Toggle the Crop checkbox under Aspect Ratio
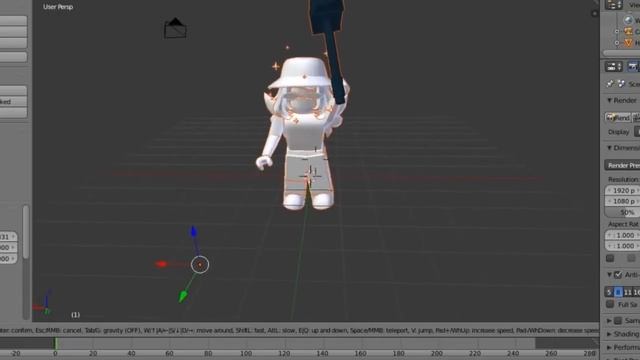 (631, 258)
